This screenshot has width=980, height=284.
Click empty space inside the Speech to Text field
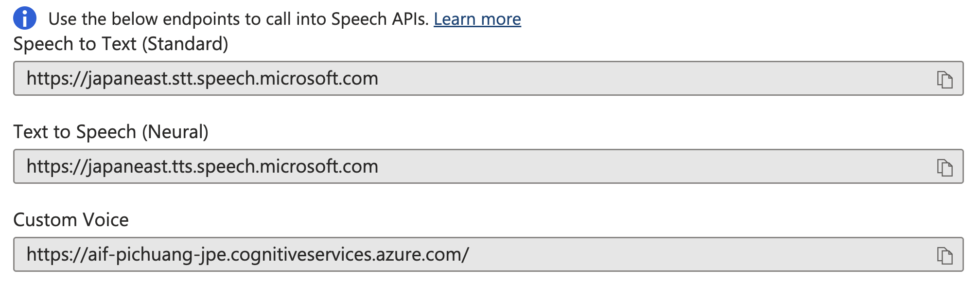(x=656, y=78)
